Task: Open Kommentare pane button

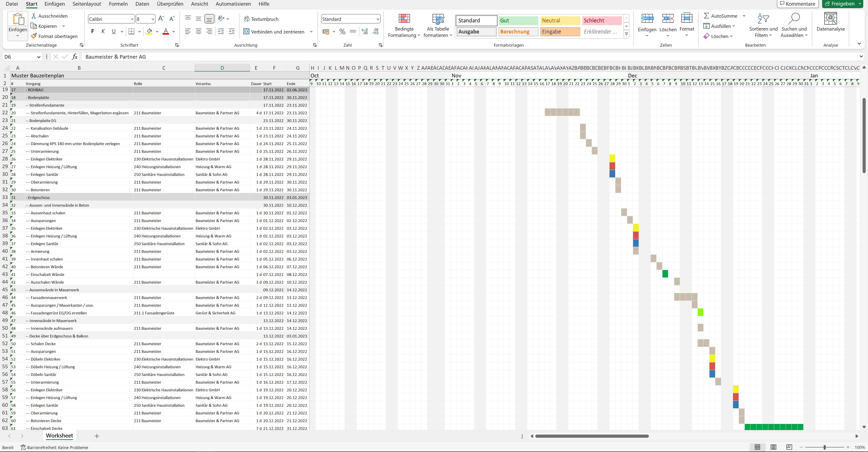Action: 797,4
